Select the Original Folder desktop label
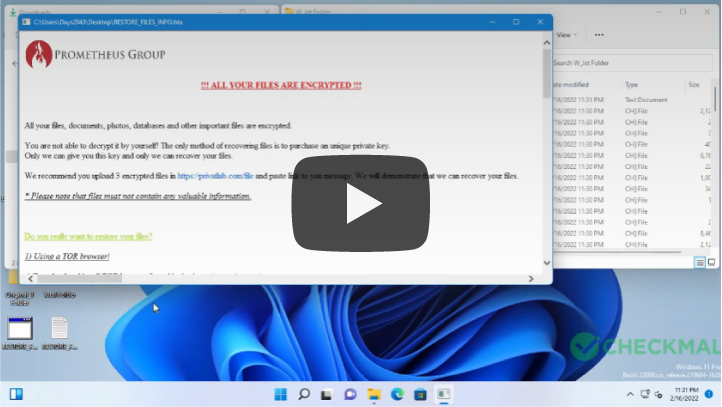 tap(20, 299)
